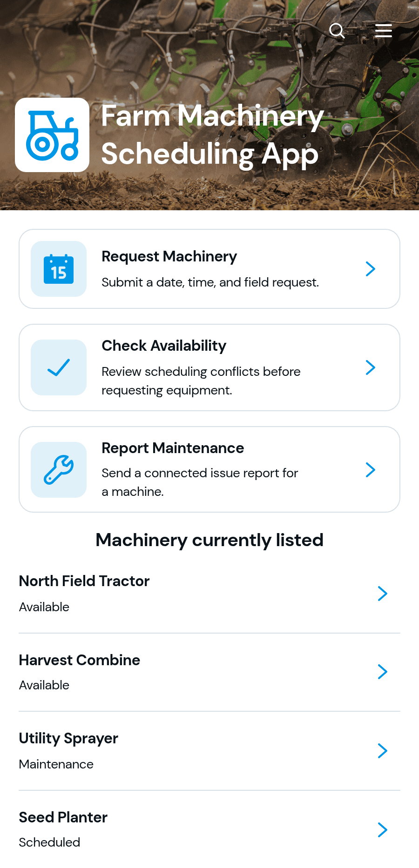Select the Check Availability title

click(x=164, y=346)
